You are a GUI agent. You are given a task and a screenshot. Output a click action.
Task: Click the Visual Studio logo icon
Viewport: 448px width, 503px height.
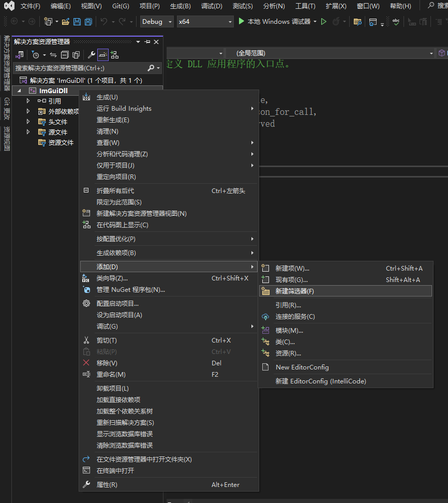[x=9, y=6]
